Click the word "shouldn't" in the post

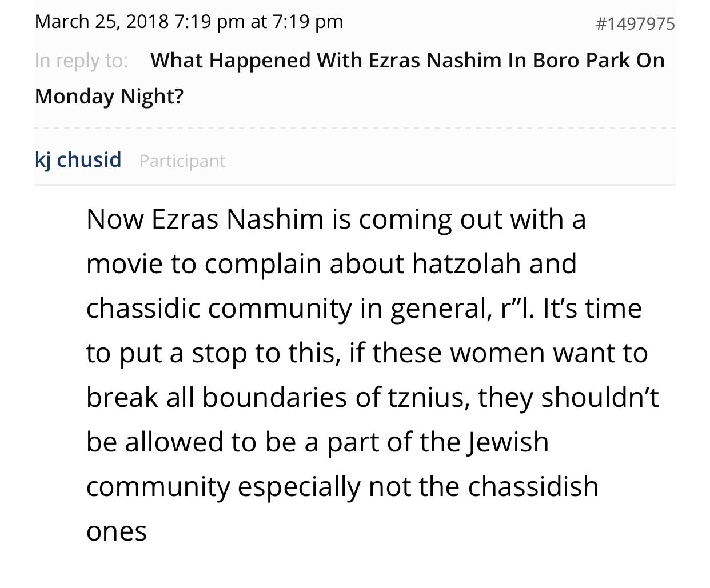pyautogui.click(x=600, y=397)
